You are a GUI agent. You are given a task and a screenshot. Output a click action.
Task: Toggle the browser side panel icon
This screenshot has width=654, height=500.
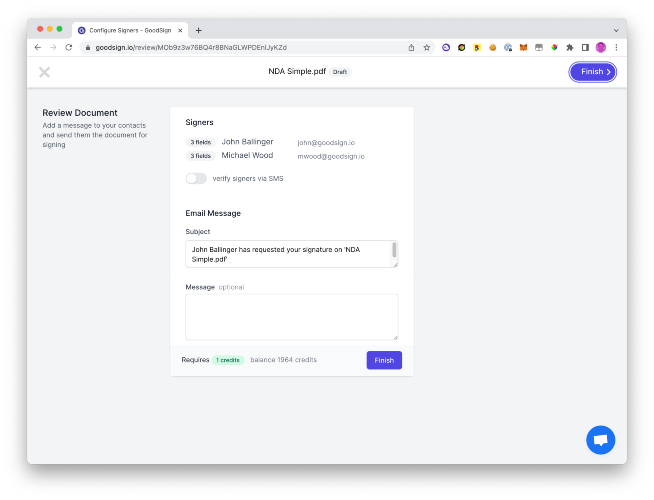point(585,48)
